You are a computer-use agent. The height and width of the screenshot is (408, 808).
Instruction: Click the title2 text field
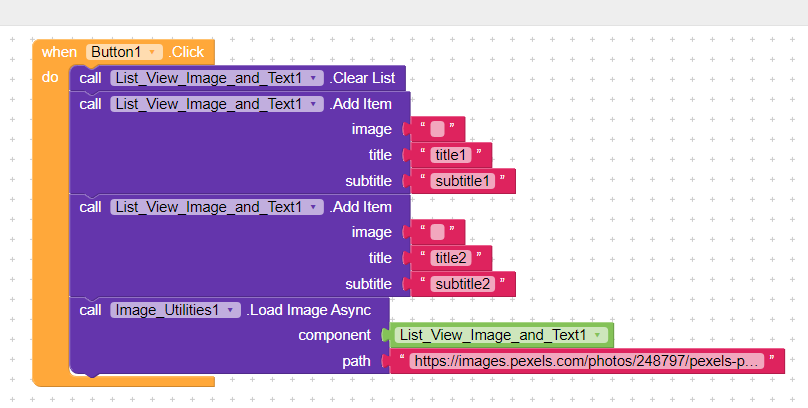451,258
